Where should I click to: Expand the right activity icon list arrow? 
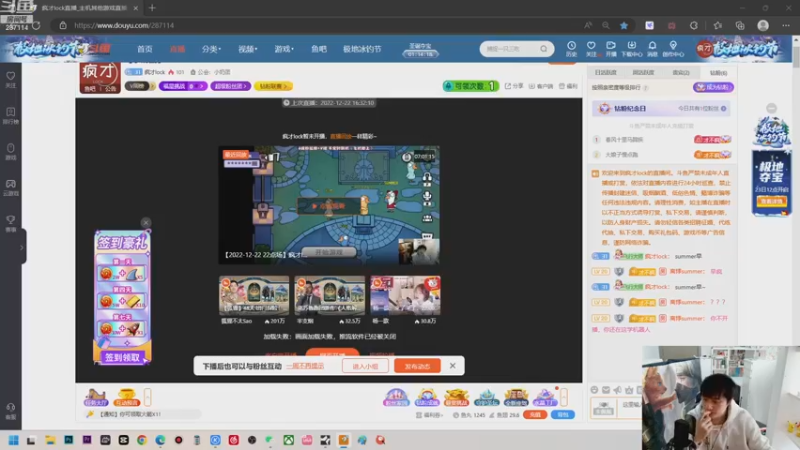click(x=564, y=396)
